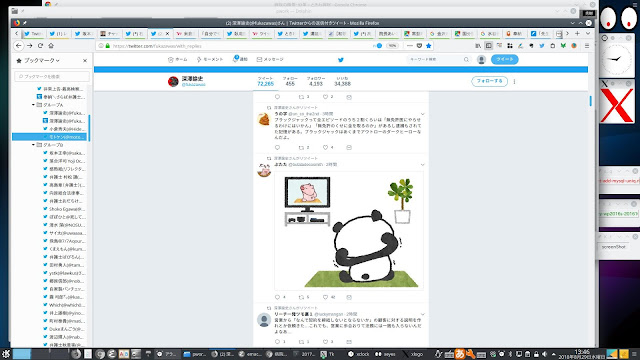Viewport: 640px width, 360px height.
Task: Open the list all tabs dropdown
Action: click(588, 33)
